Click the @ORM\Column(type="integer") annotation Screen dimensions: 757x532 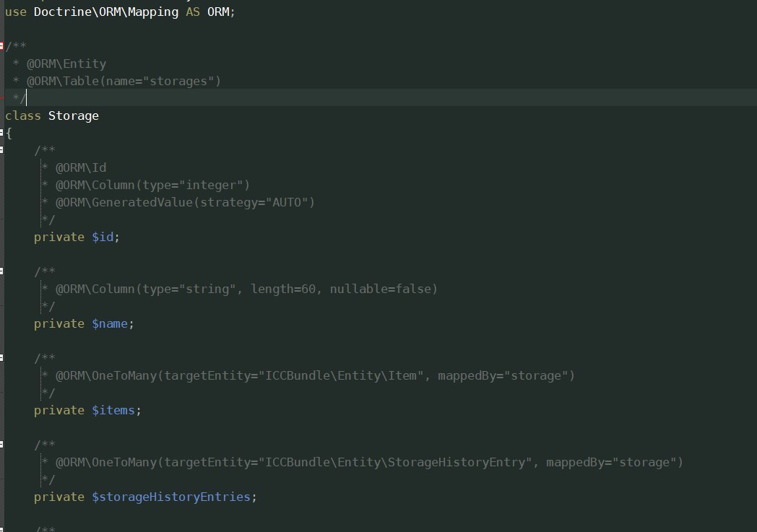coord(153,186)
